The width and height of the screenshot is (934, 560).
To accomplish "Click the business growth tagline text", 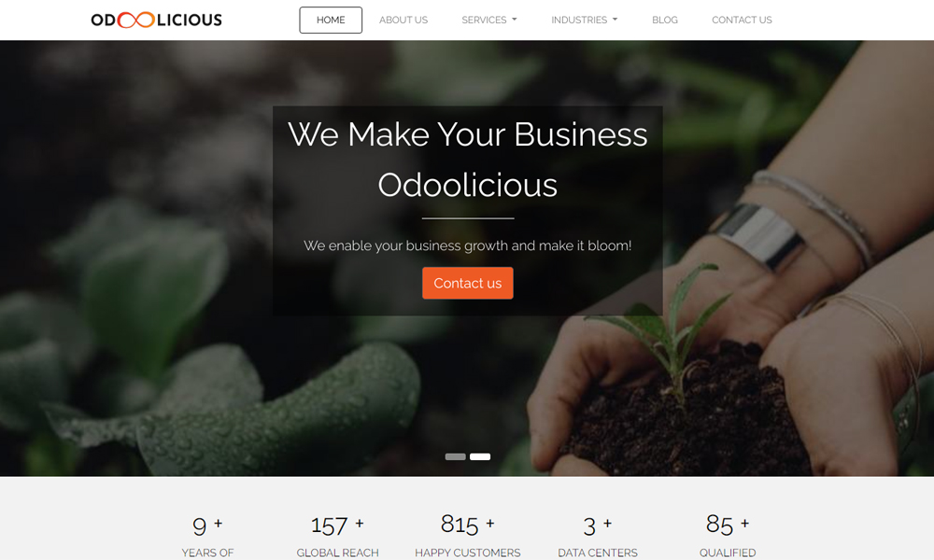I will 468,245.
